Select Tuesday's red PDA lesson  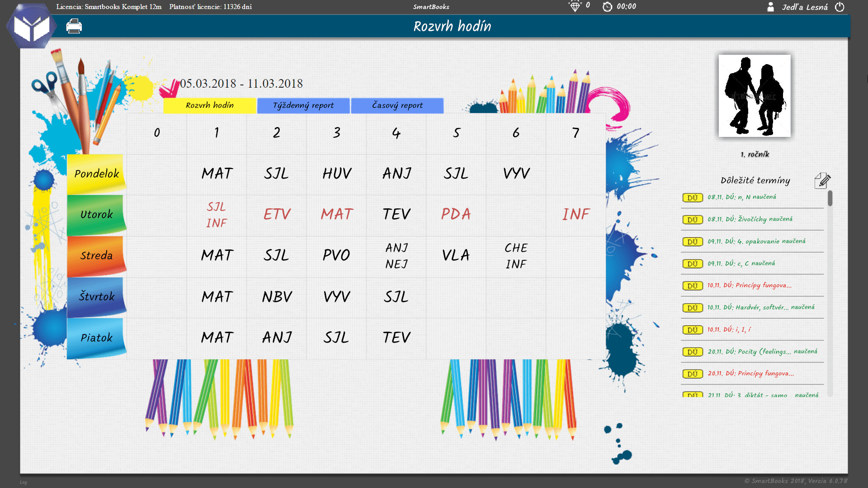tap(456, 214)
